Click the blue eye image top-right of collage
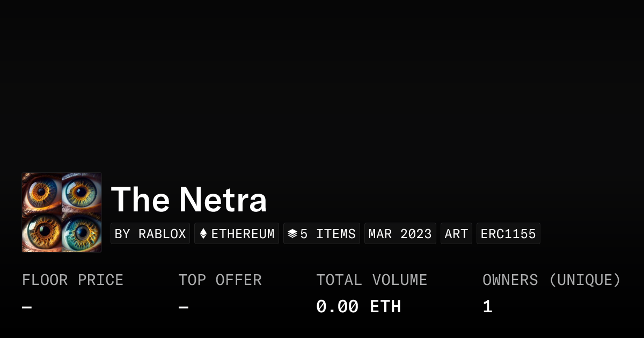The width and height of the screenshot is (644, 338). 82,192
